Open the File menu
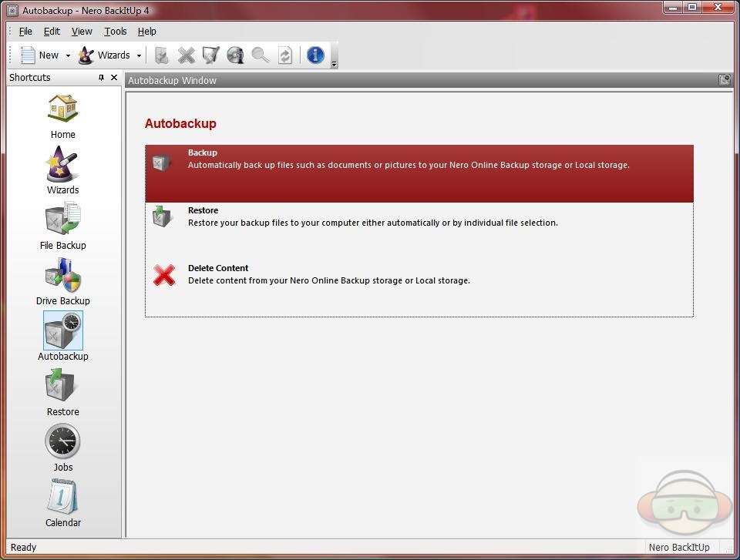 [x=25, y=32]
